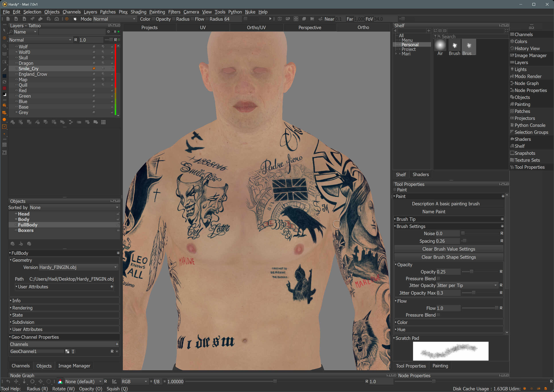Enable Pressure Blend checkbox under Opacity
The width and height of the screenshot is (554, 392).
(438, 278)
